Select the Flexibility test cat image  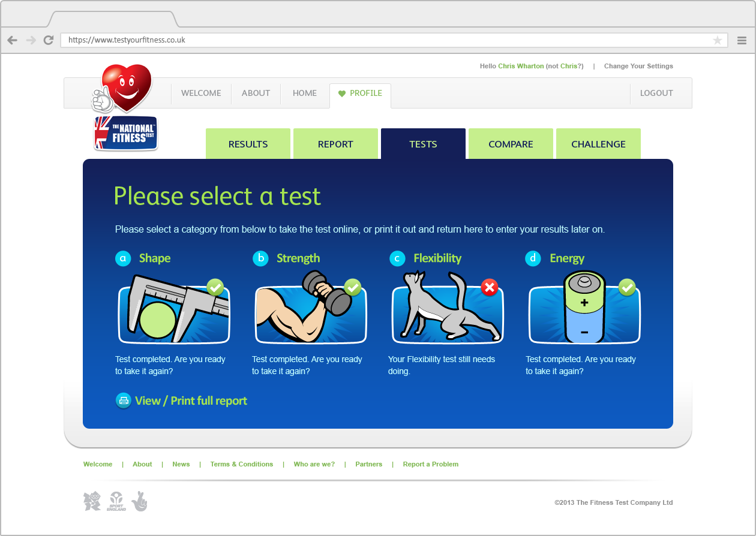coord(447,308)
